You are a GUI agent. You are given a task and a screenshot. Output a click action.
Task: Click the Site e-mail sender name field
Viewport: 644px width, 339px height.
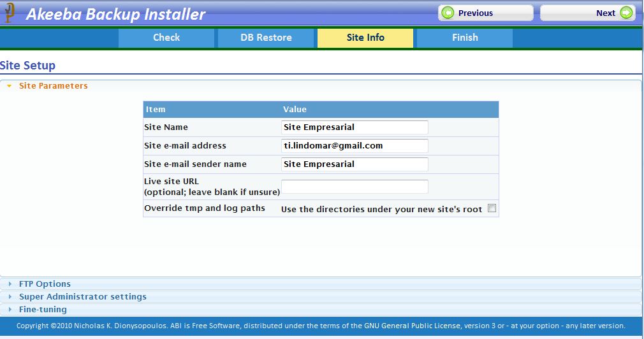click(355, 164)
